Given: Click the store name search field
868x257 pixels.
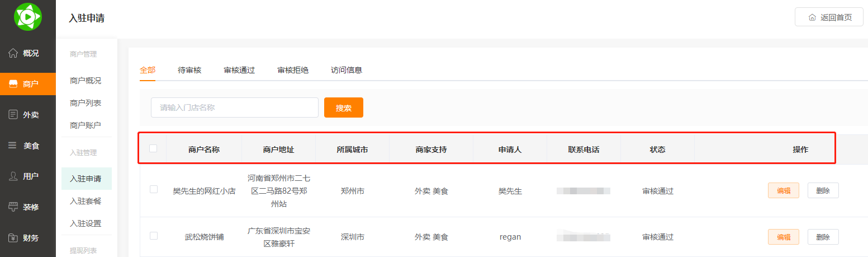Looking at the screenshot, I should coord(235,108).
